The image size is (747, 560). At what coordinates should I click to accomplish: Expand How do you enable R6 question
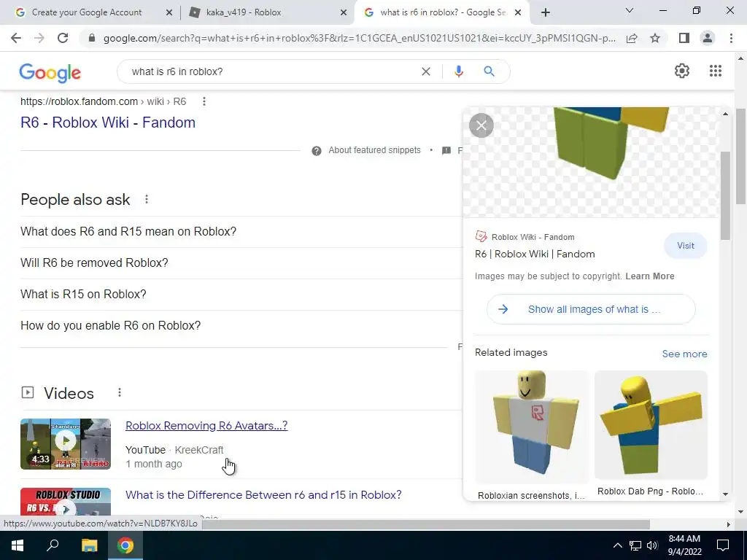tap(241, 326)
